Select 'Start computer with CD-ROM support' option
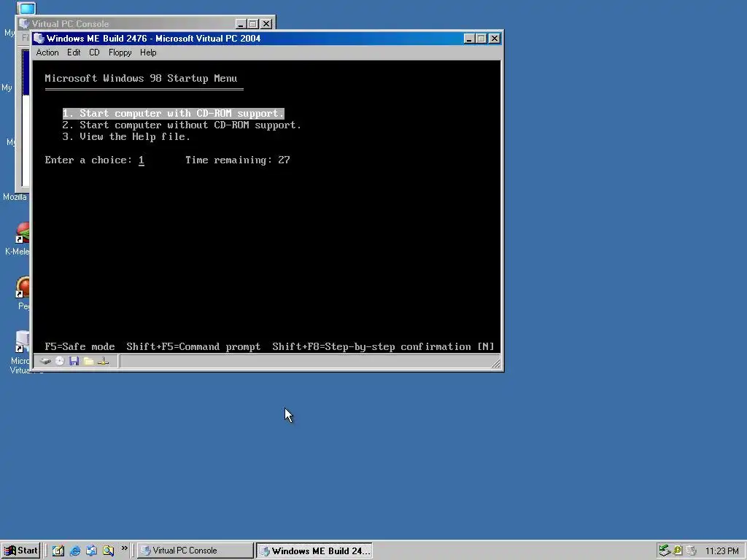 pos(174,113)
